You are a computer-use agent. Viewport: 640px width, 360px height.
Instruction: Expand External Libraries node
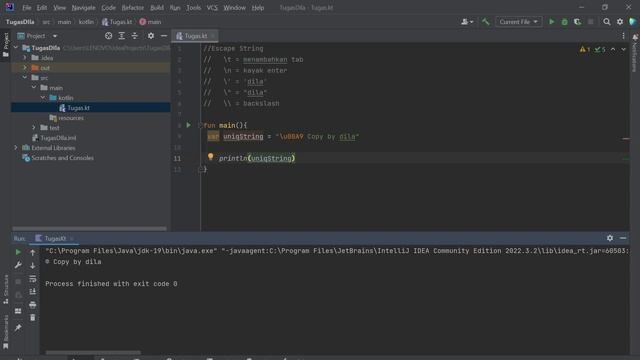click(x=16, y=148)
